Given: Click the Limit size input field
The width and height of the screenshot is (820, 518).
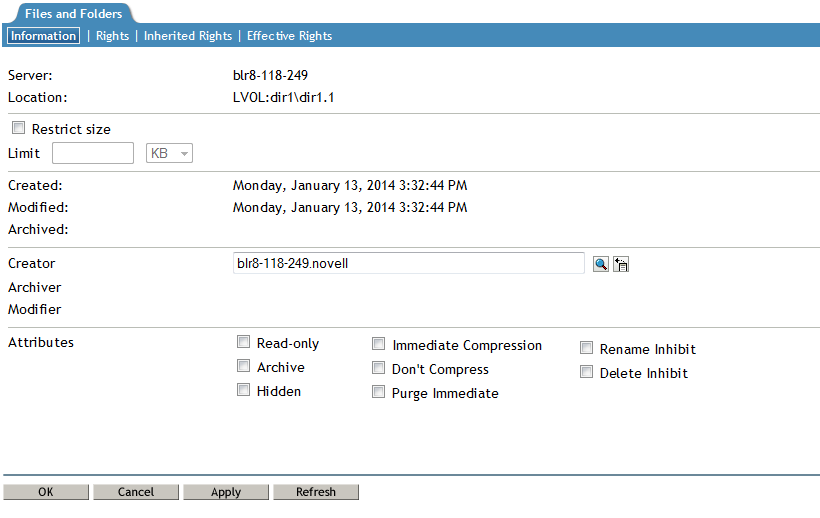Looking at the screenshot, I should pos(92,153).
